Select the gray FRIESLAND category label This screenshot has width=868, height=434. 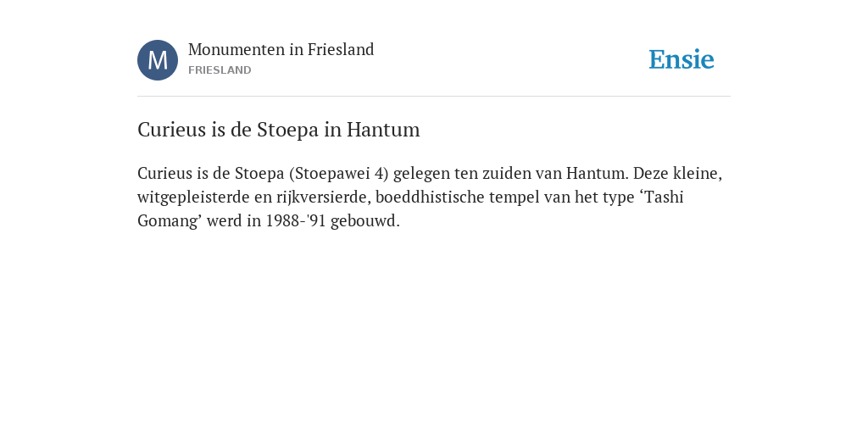pos(220,70)
